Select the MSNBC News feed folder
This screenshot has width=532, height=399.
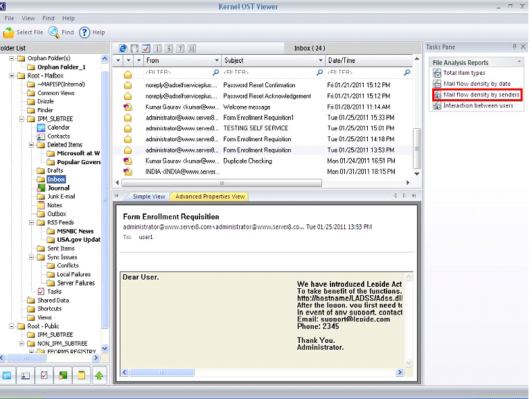point(76,231)
